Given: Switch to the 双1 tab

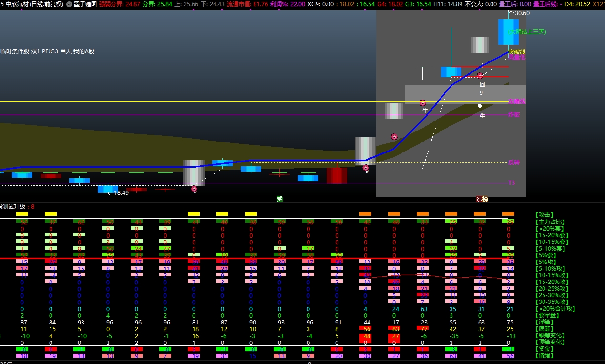Looking at the screenshot, I should pos(36,51).
